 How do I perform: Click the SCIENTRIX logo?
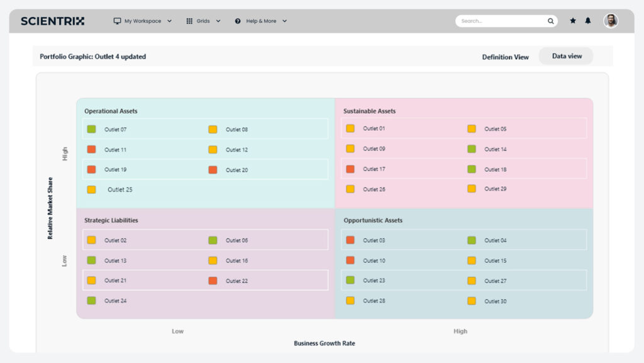[53, 21]
